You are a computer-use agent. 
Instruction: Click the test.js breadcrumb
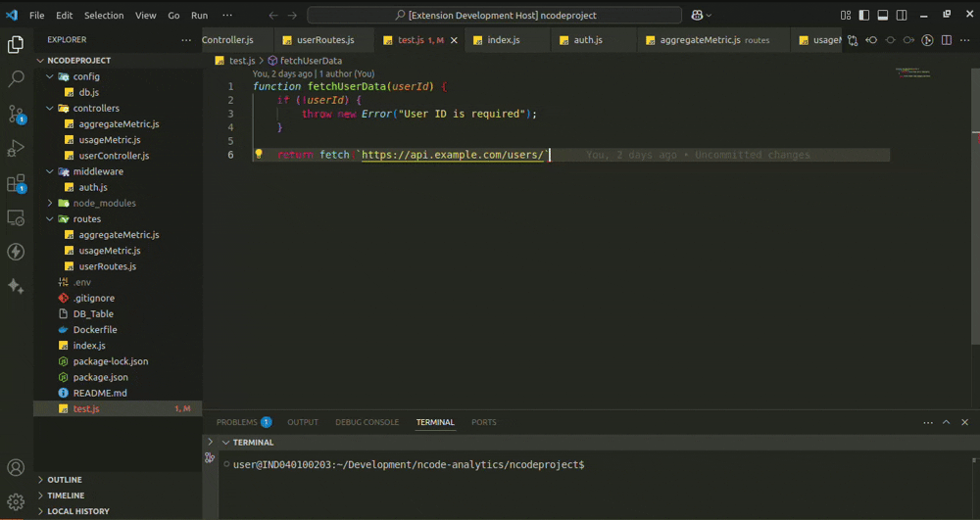pyautogui.click(x=235, y=61)
